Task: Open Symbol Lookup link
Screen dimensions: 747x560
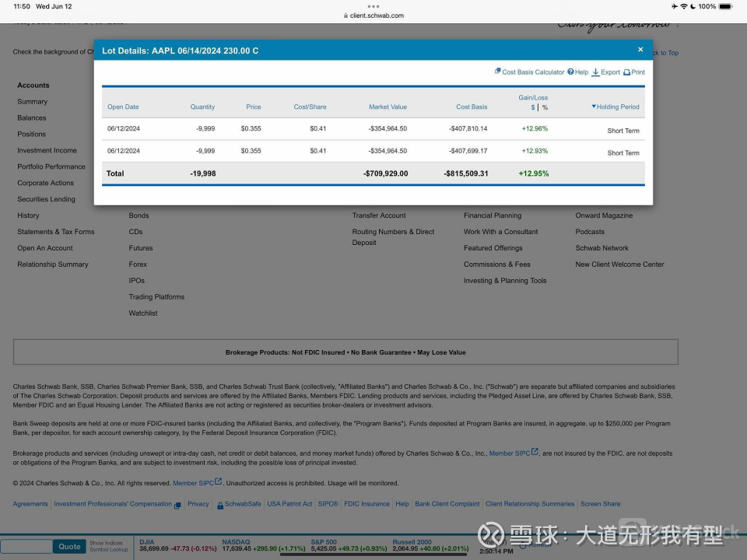Action: (108, 550)
